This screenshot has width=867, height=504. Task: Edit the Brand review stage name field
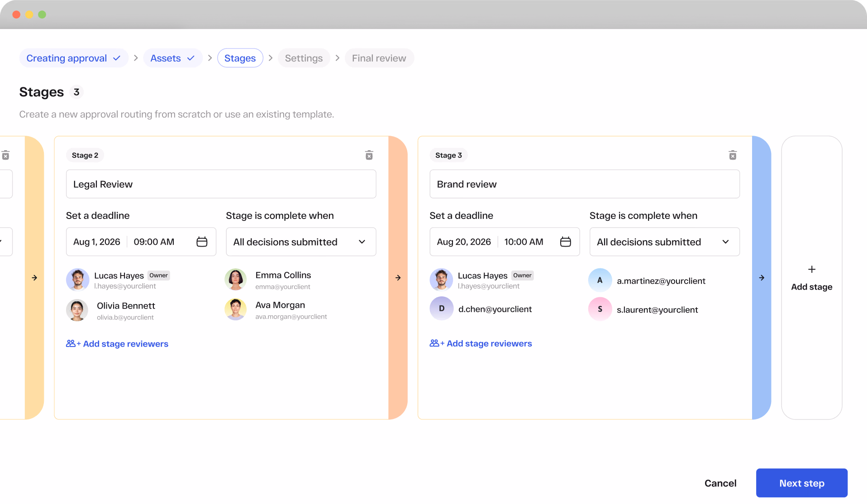pyautogui.click(x=584, y=184)
